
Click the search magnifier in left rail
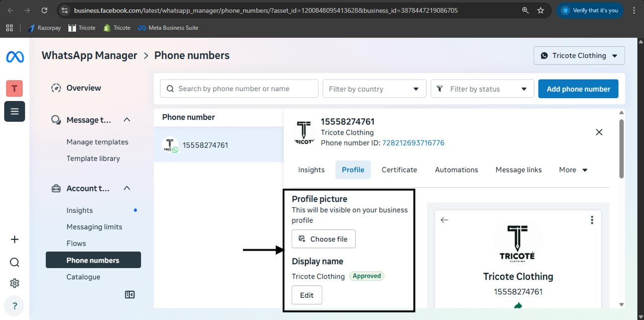pyautogui.click(x=15, y=262)
